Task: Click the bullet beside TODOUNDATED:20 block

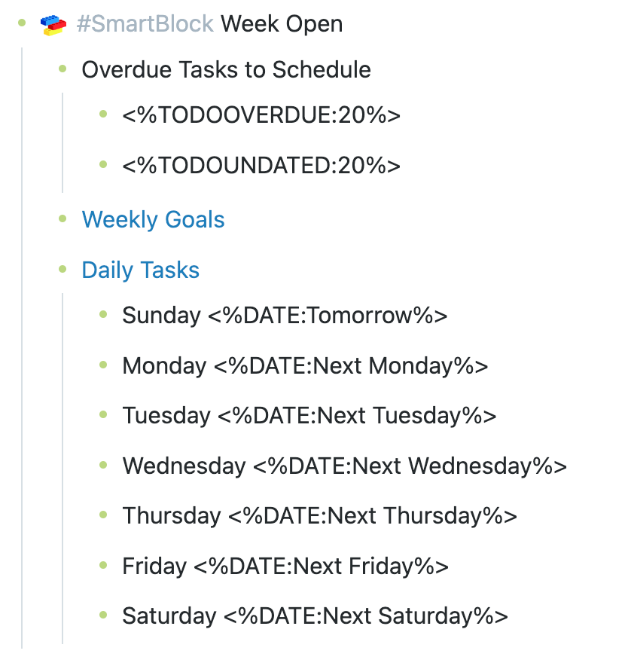Action: coord(103,165)
